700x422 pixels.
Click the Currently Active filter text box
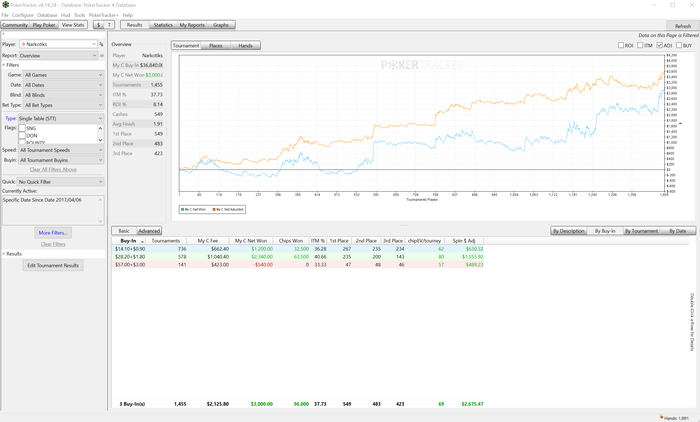(x=53, y=210)
